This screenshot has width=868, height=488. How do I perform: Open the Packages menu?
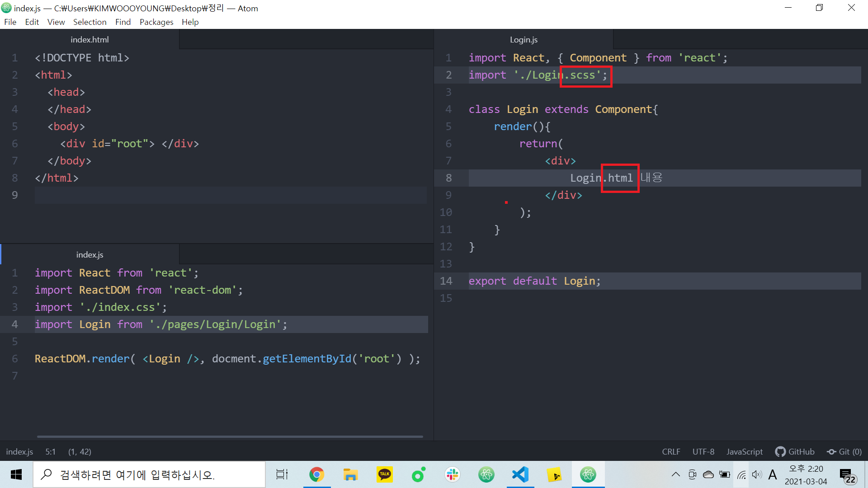156,22
